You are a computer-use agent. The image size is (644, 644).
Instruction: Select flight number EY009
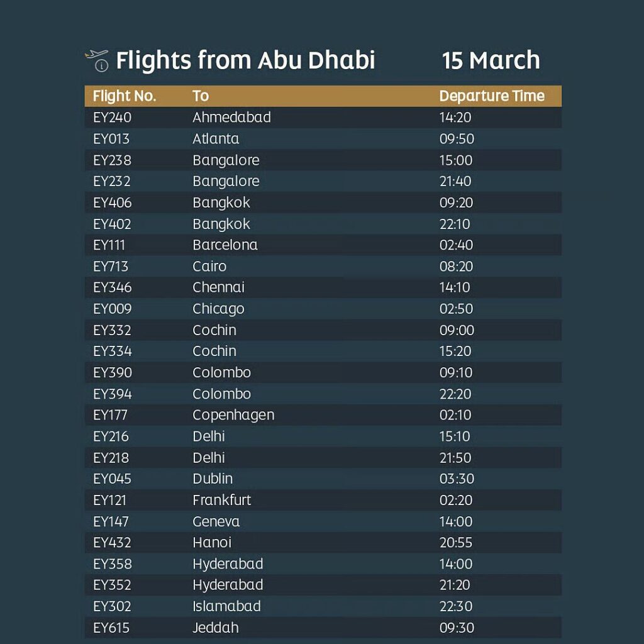113,309
